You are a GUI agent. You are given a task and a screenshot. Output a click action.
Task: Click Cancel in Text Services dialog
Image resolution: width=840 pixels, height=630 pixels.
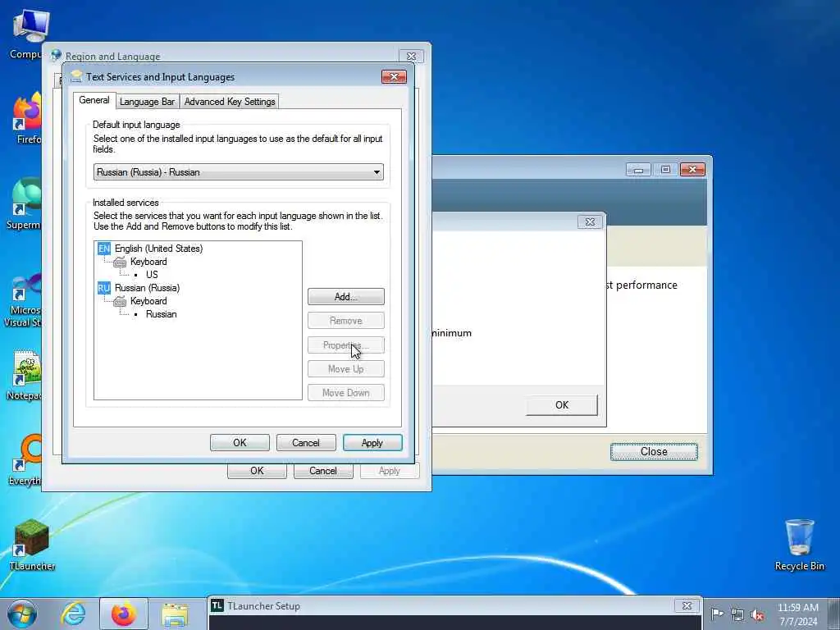point(306,443)
